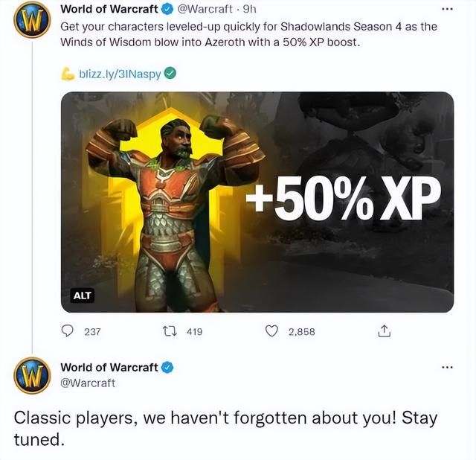Click the Classic players tweet text

pyautogui.click(x=225, y=429)
